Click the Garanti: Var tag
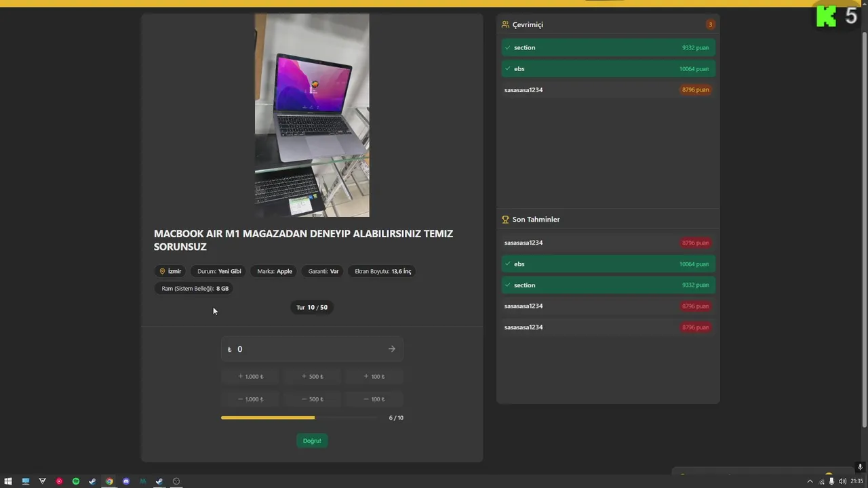 pos(323,271)
